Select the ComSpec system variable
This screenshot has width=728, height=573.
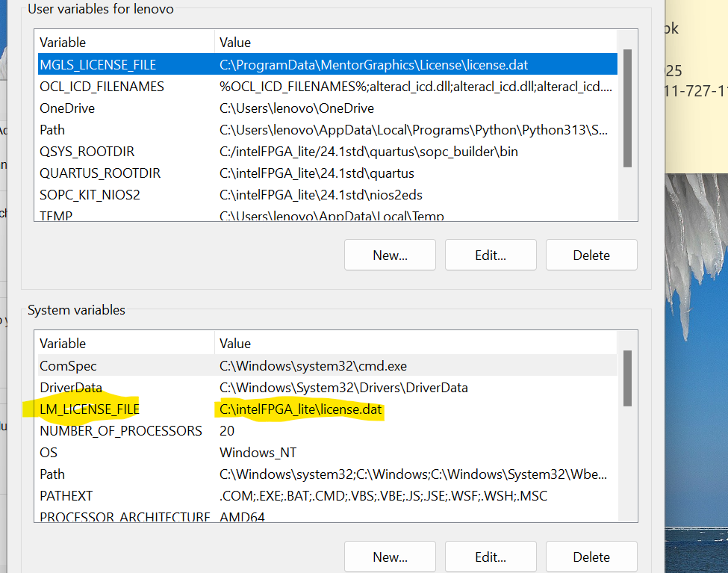coord(68,366)
